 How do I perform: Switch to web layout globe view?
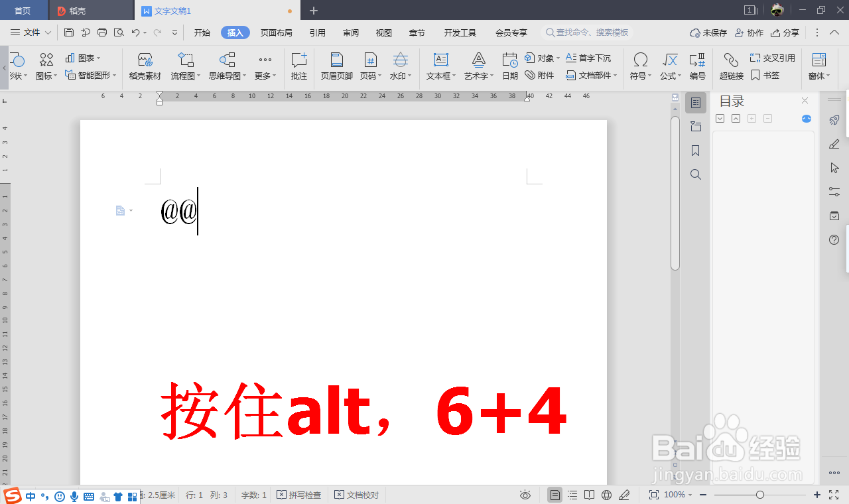click(x=606, y=495)
